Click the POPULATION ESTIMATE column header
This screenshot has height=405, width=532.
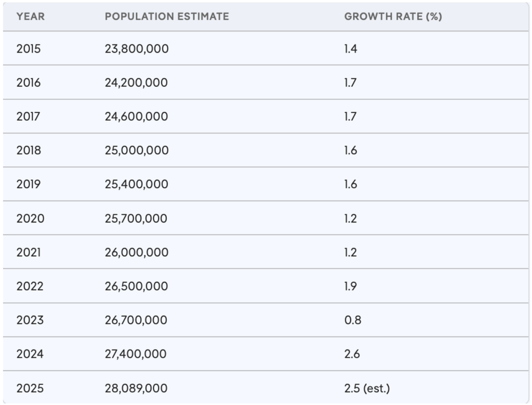(x=167, y=16)
